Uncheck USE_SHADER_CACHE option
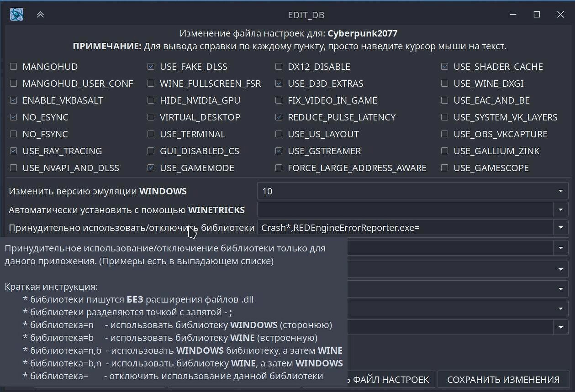 (445, 67)
